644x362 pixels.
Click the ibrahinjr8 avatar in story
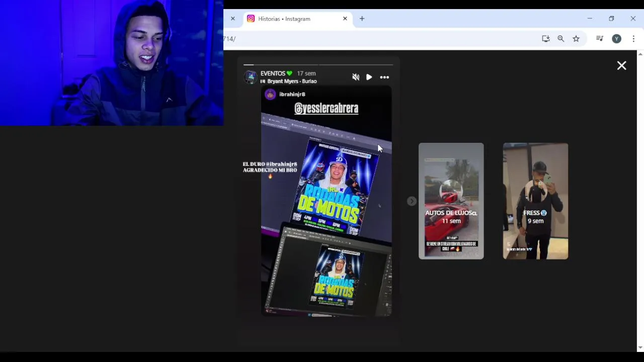[270, 95]
